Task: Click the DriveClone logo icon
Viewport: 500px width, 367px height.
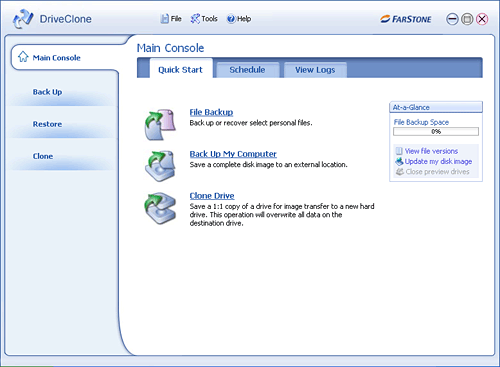Action: (23, 19)
